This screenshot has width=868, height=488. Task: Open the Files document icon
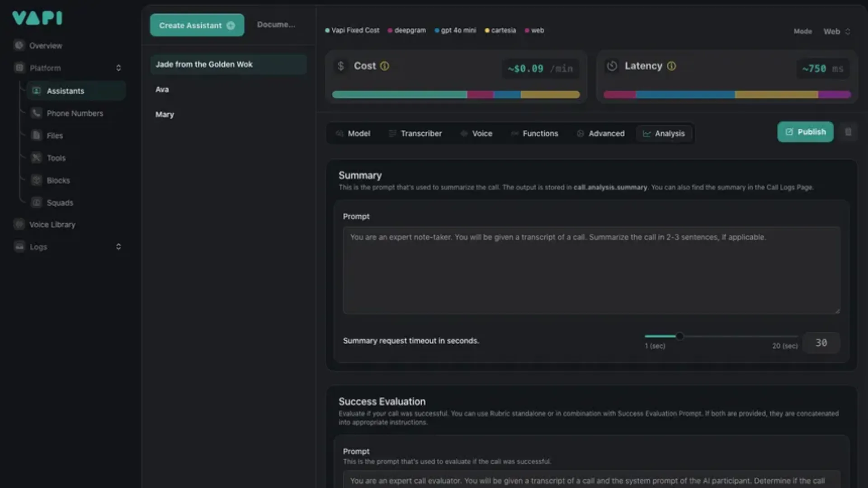37,136
